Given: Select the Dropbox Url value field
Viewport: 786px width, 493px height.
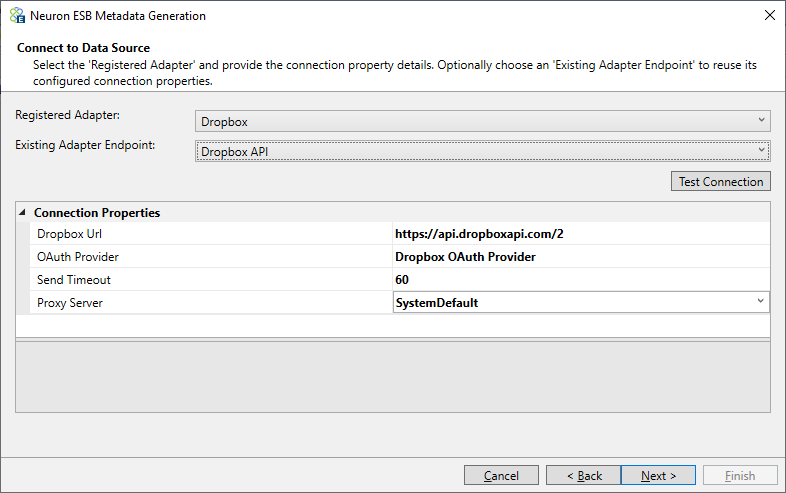Looking at the screenshot, I should click(x=581, y=234).
